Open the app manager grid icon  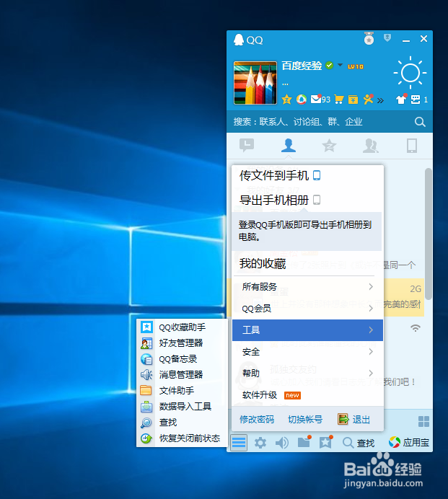423,421
